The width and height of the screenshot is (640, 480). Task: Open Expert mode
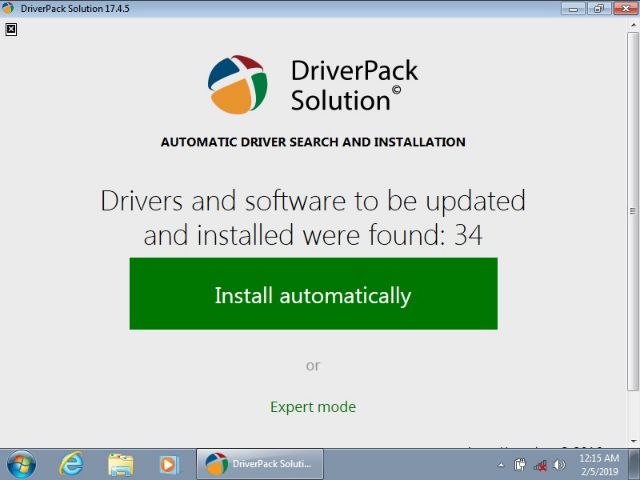(x=313, y=407)
